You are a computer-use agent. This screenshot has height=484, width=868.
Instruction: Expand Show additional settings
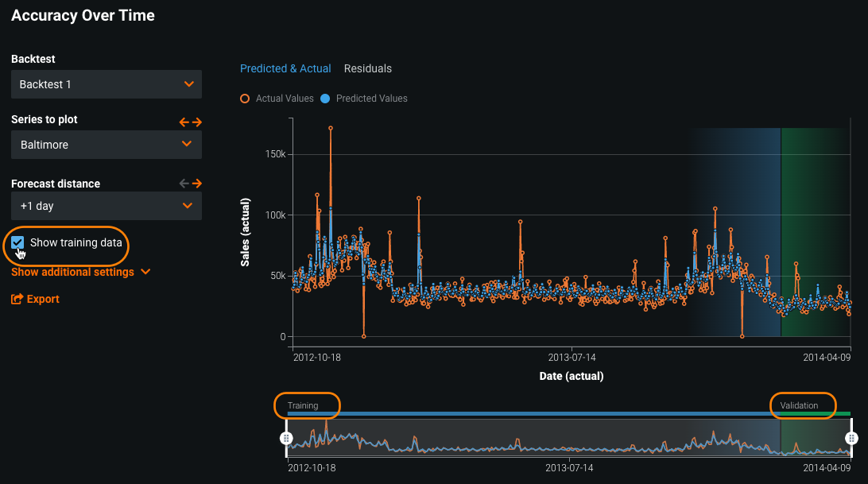(x=80, y=272)
